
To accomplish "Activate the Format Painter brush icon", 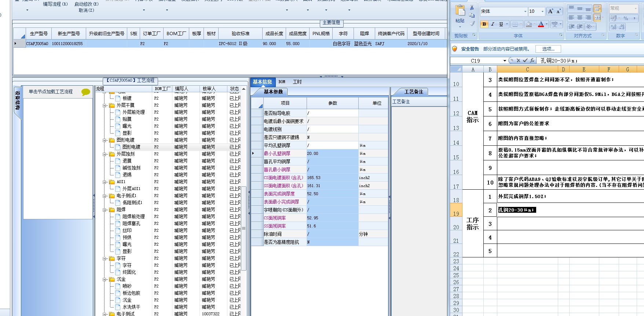I will pyautogui.click(x=472, y=23).
